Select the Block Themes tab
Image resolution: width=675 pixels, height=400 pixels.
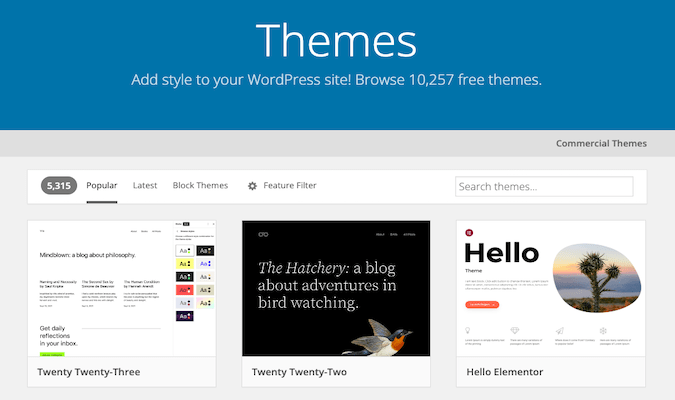point(200,185)
